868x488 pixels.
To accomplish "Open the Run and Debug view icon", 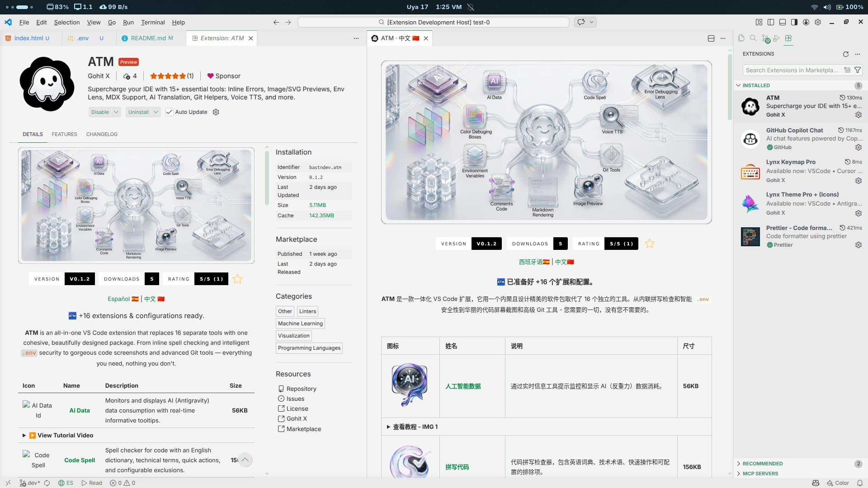I will point(777,38).
